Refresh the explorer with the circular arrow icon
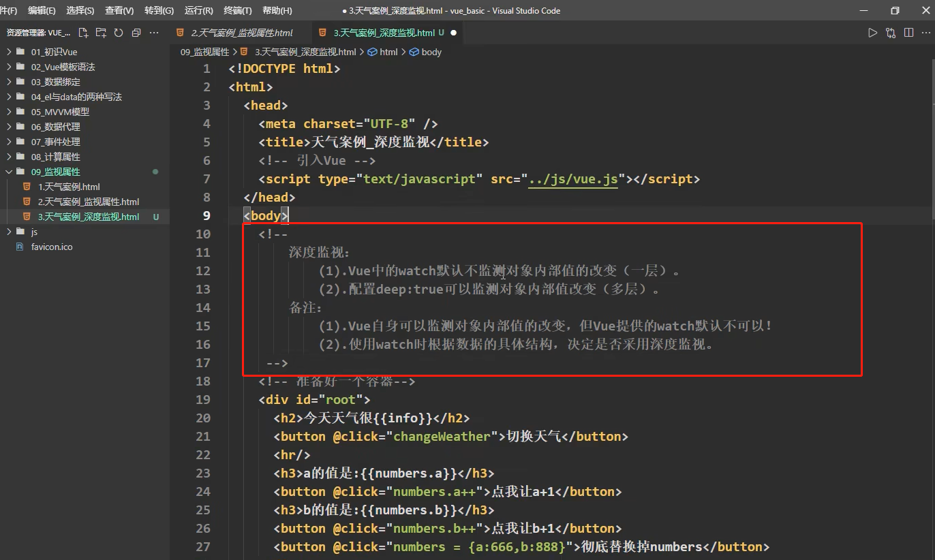The height and width of the screenshot is (560, 935). tap(119, 33)
